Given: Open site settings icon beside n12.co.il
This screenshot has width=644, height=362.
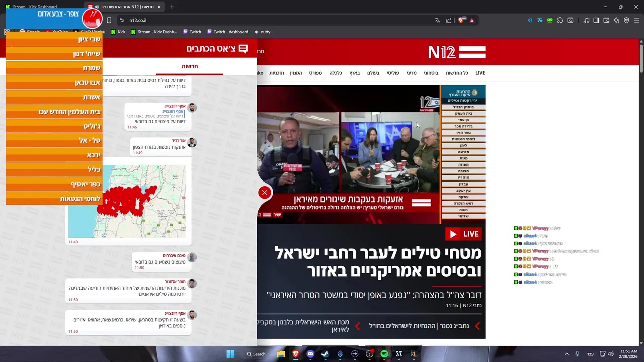Looking at the screenshot, I should (122, 20).
